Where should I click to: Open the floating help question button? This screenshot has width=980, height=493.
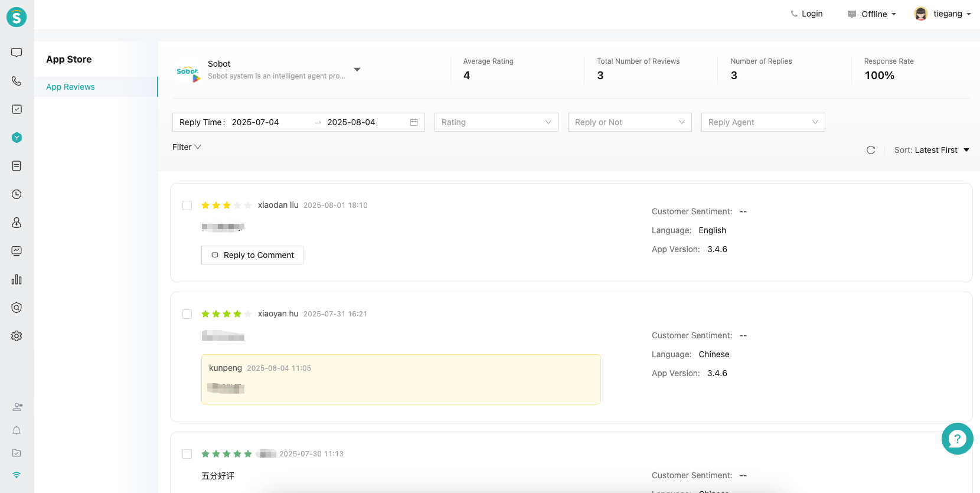(957, 439)
